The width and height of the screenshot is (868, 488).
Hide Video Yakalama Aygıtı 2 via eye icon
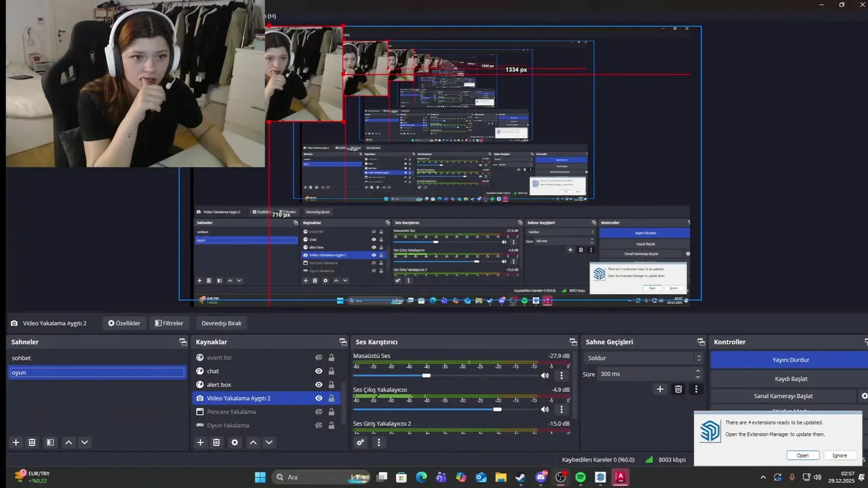tap(319, 398)
